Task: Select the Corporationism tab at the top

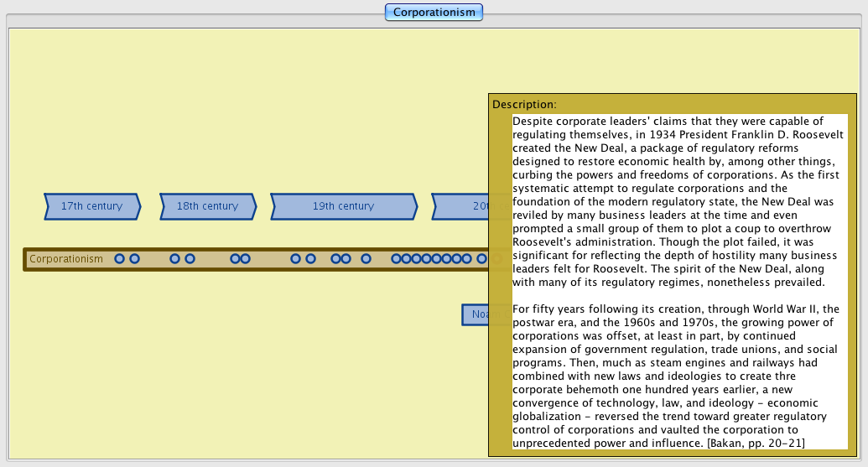Action: (434, 13)
